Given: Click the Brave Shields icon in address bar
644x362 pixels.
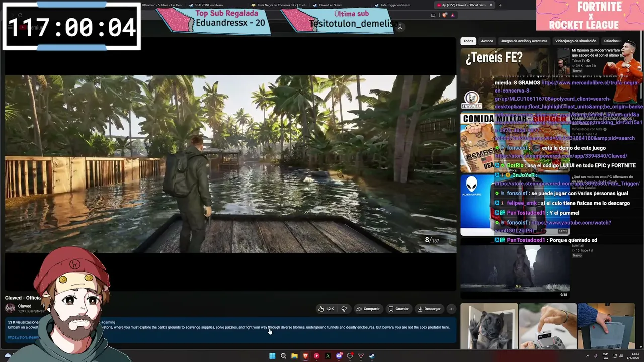Looking at the screenshot, I should coord(444,15).
